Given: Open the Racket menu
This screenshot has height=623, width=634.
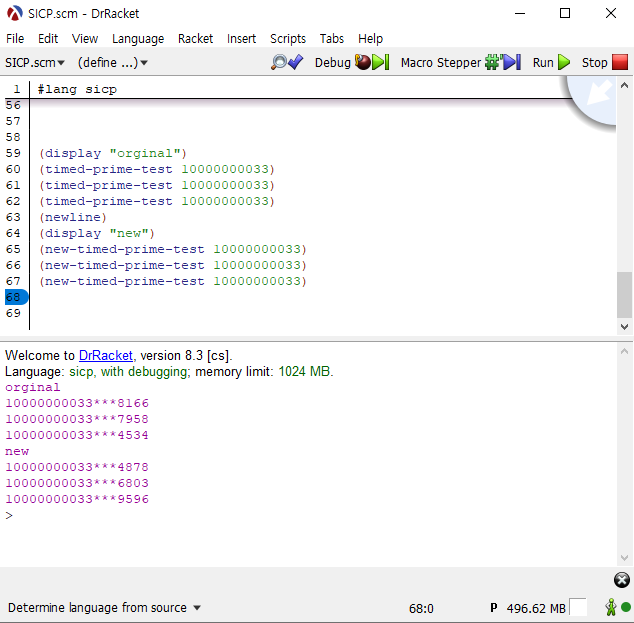Looking at the screenshot, I should 195,39.
